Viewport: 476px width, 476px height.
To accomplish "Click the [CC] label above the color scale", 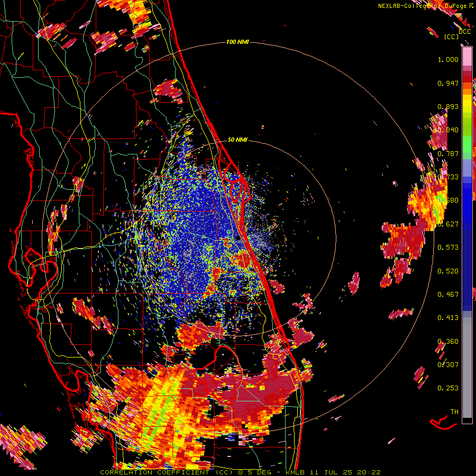I will coord(451,36).
